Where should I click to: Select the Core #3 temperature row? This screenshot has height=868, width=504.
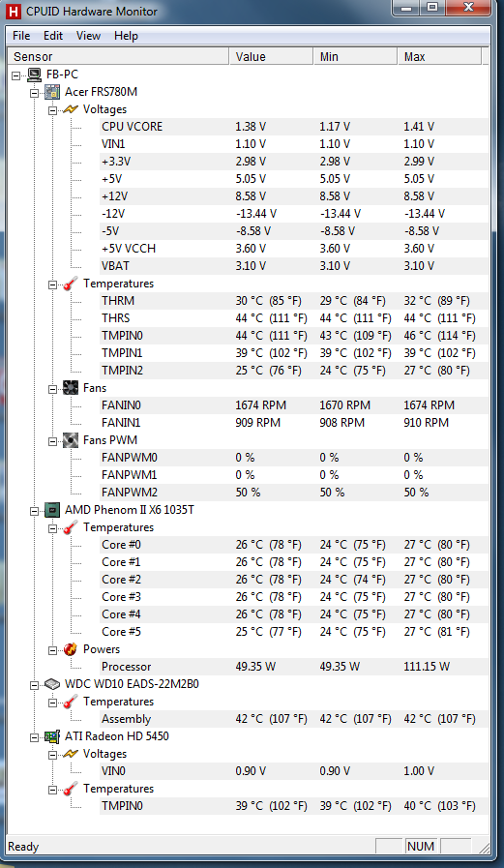(x=294, y=597)
